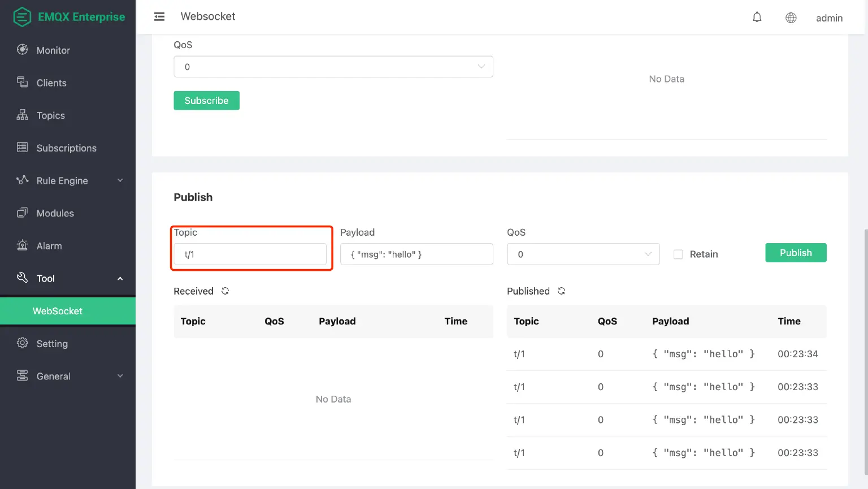Expand the Rule Engine submenu chevron
868x489 pixels.
[120, 180]
